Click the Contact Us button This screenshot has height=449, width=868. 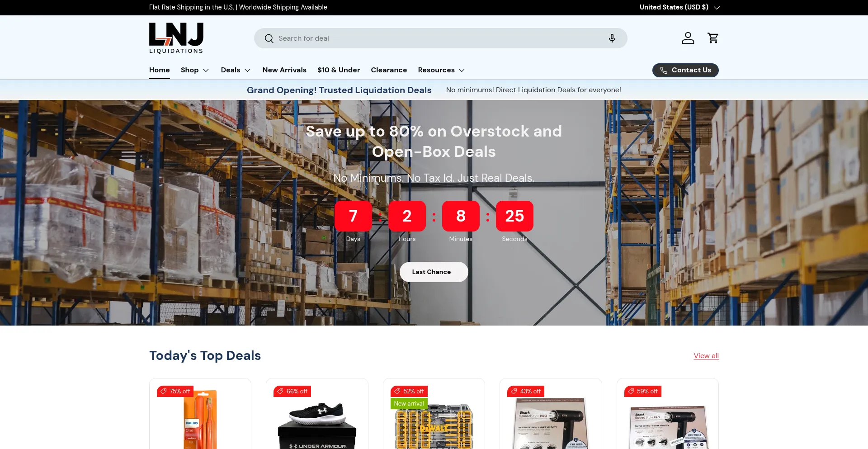point(685,70)
